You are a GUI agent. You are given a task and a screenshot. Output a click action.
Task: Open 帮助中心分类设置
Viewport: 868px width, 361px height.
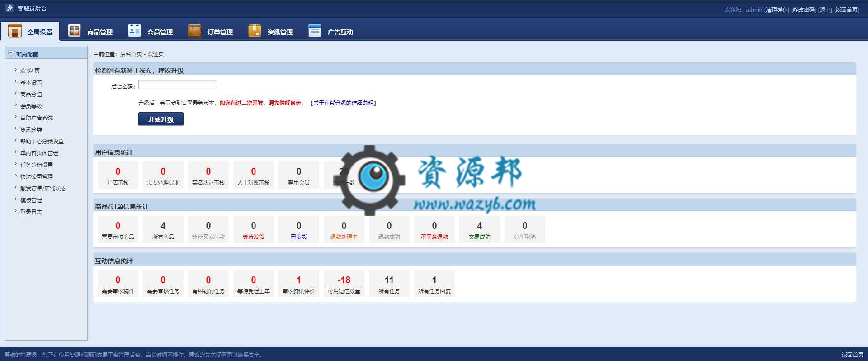coord(42,141)
